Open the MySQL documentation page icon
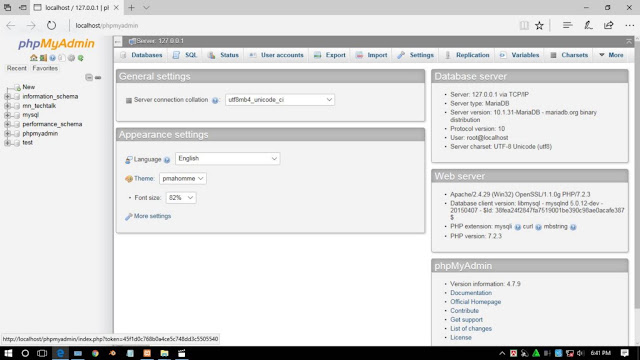 click(x=62, y=58)
